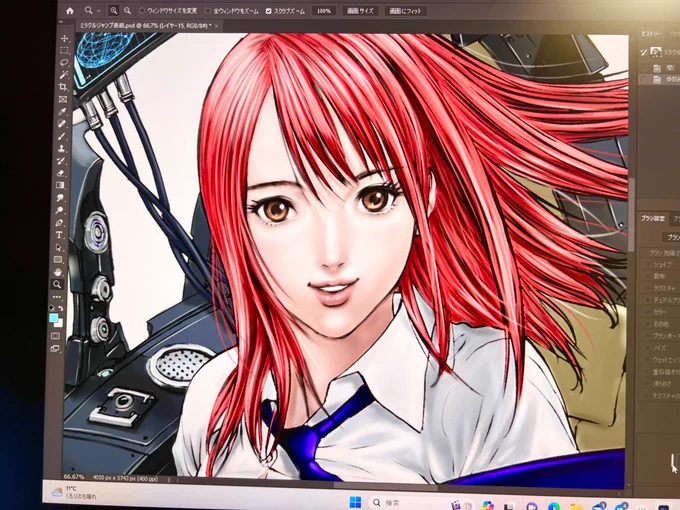Viewport: 680px width, 510px height.
Task: Toggle 滑らかさ checkbox in brush settings
Action: point(648,383)
